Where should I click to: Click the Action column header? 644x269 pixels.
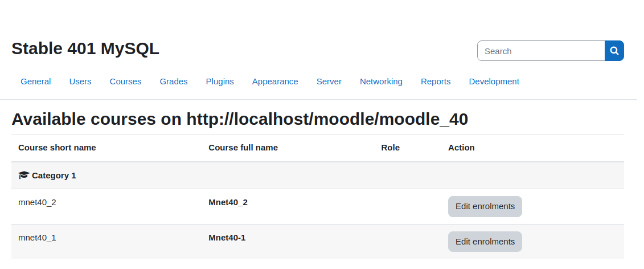tap(461, 148)
